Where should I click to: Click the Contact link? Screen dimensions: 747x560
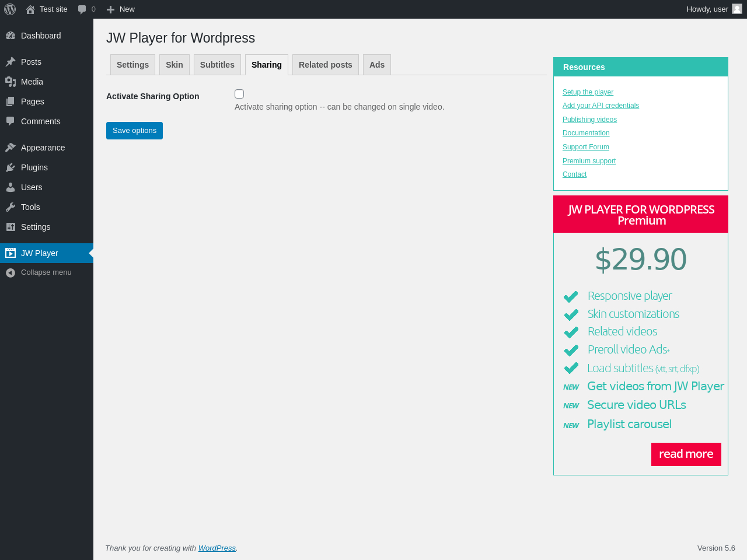pyautogui.click(x=574, y=174)
